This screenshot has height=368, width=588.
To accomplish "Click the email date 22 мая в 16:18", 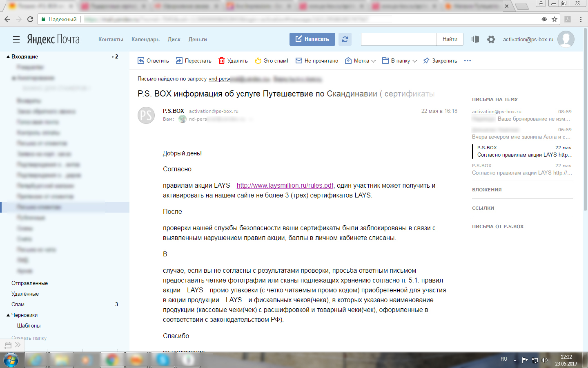I will pyautogui.click(x=439, y=111).
